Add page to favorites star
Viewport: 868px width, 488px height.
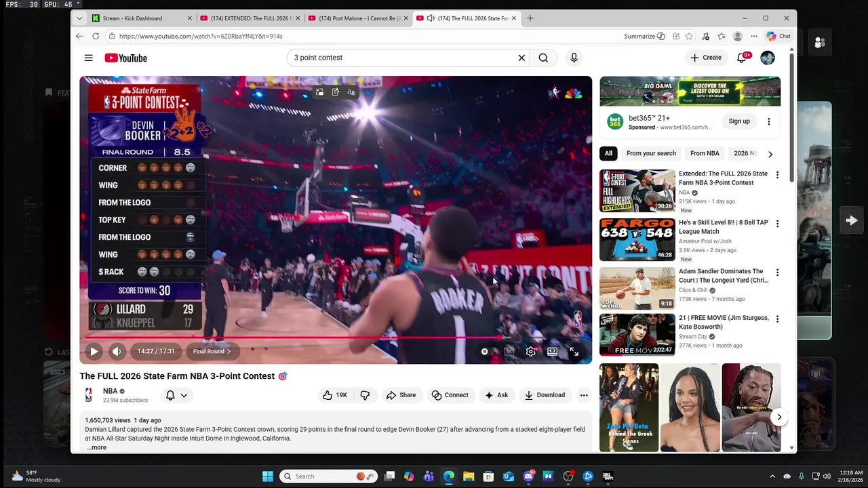pos(689,36)
